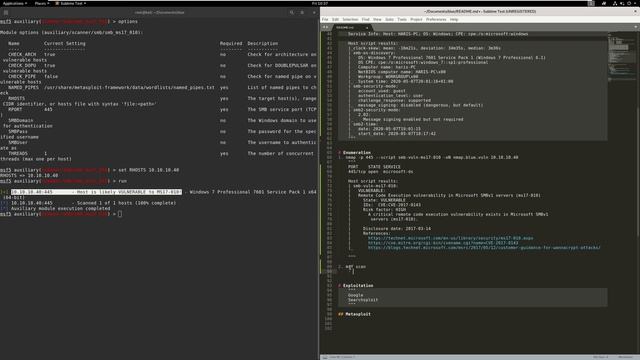The height and width of the screenshot is (360, 640).
Task: Open Sublime Text Preferences menu
Action: 436,19
